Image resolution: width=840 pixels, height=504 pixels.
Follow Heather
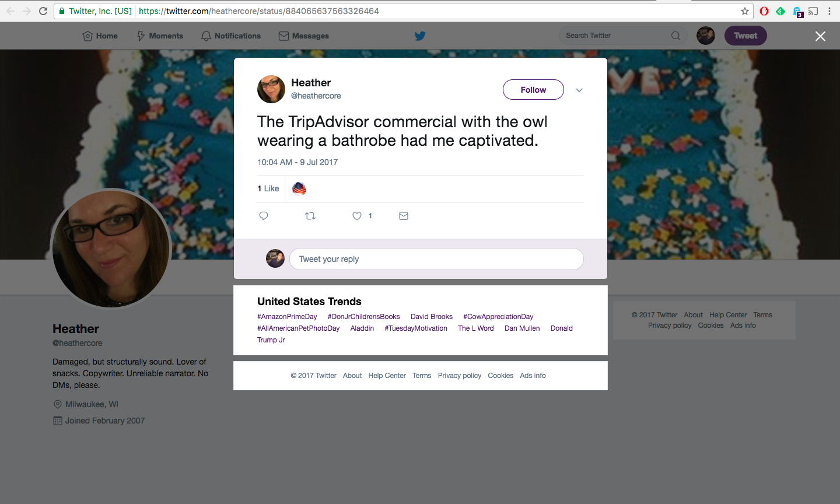click(533, 90)
